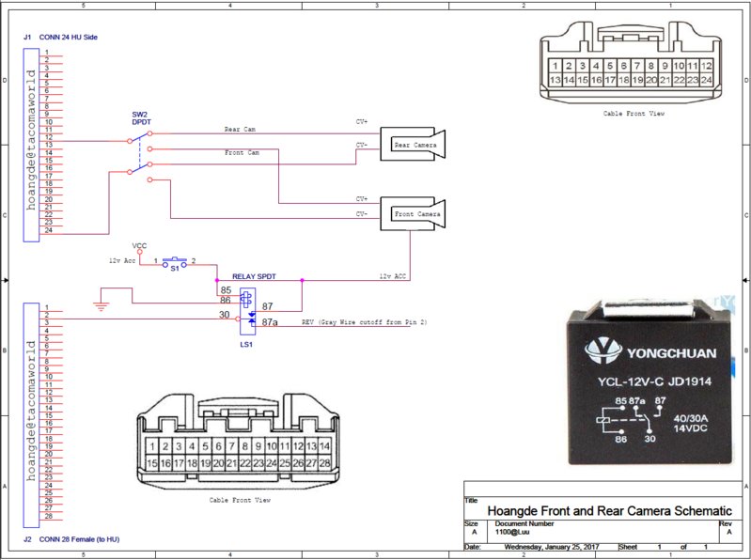Click the "SW2 DPDT" label

tap(141, 118)
